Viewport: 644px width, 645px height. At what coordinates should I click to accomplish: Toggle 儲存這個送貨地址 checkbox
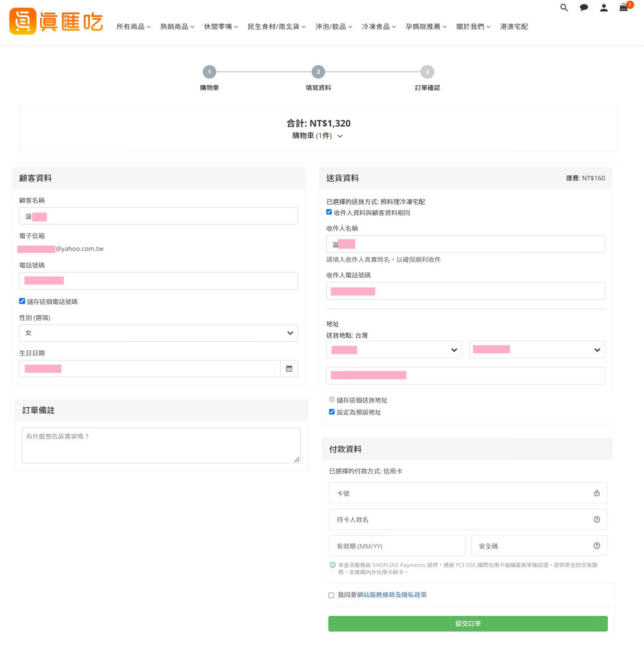coord(332,399)
